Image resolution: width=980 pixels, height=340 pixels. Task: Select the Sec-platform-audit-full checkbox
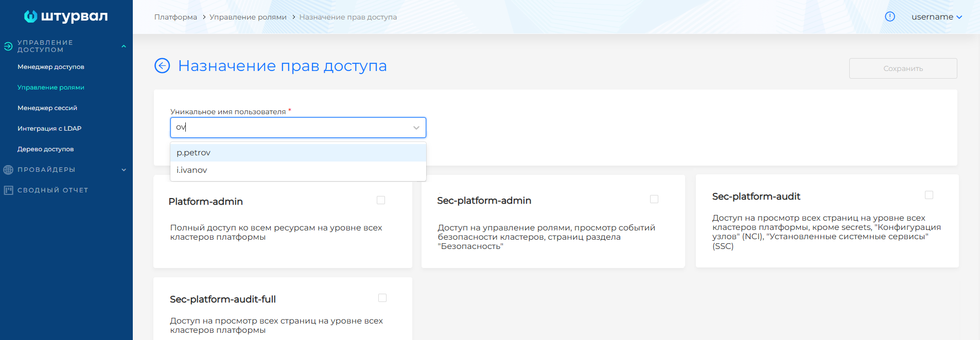[x=382, y=298]
